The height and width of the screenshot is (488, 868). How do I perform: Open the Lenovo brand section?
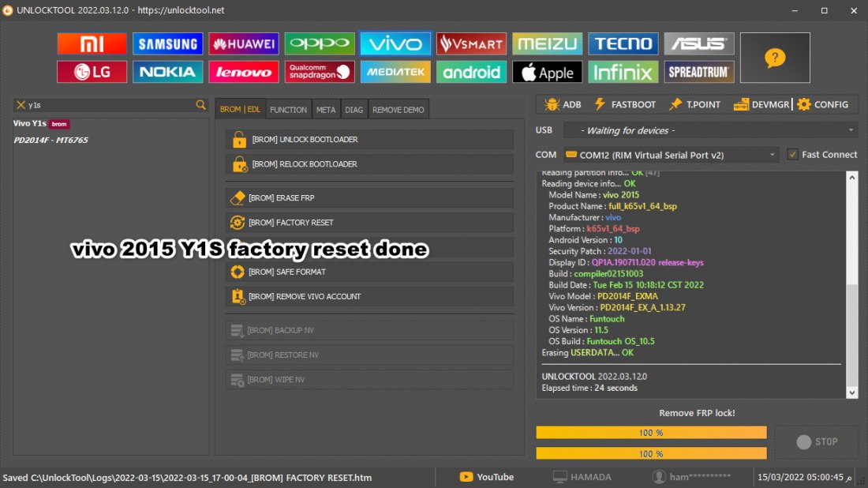(x=244, y=72)
